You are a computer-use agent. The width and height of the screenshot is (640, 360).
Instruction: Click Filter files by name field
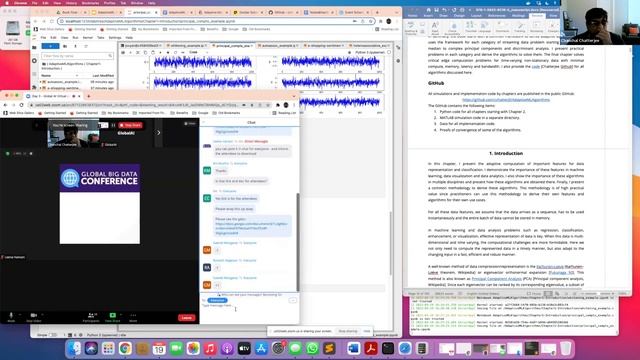tap(77, 56)
